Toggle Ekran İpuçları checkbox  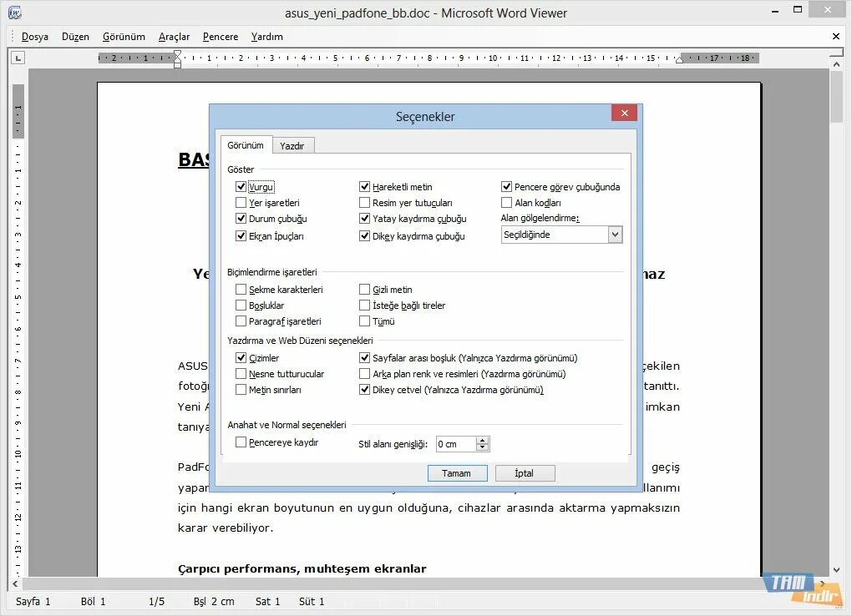241,235
